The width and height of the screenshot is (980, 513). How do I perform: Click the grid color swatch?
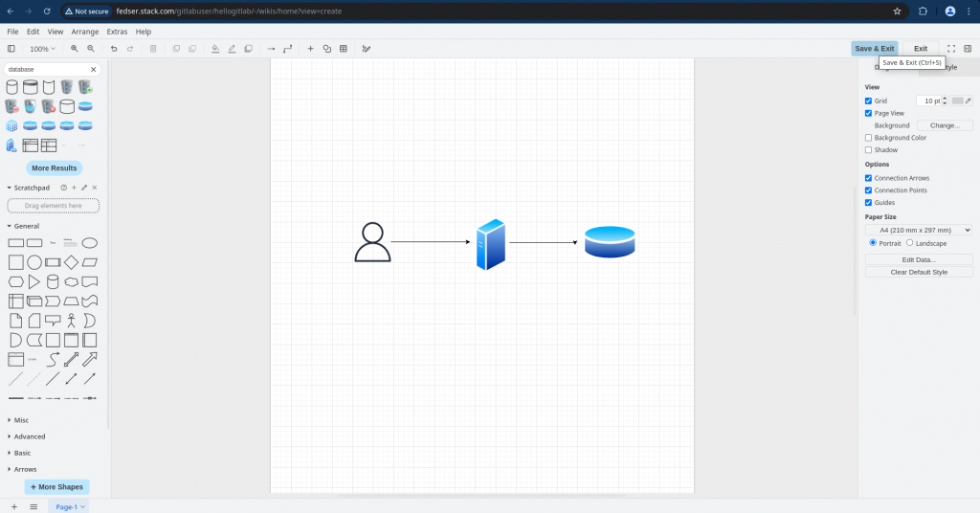957,100
